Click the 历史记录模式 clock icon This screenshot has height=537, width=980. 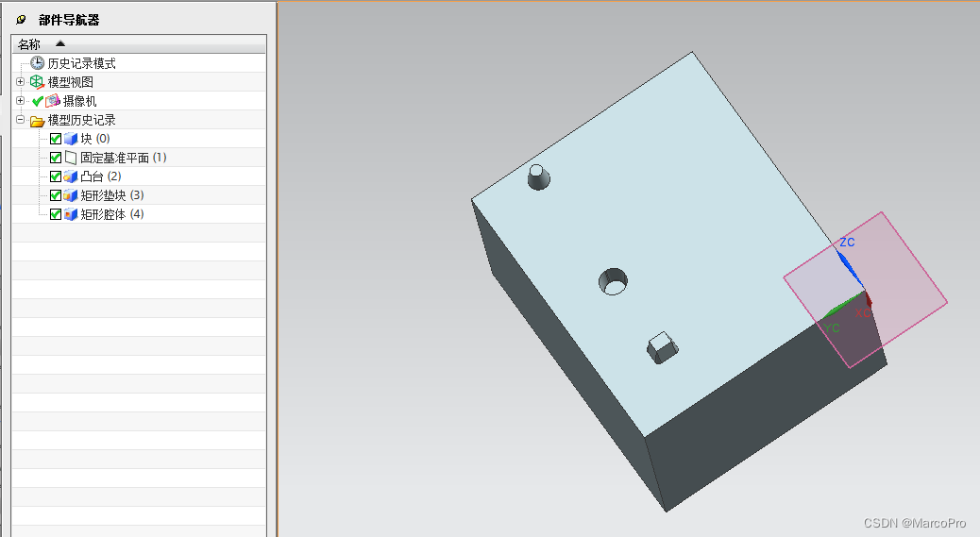point(38,63)
